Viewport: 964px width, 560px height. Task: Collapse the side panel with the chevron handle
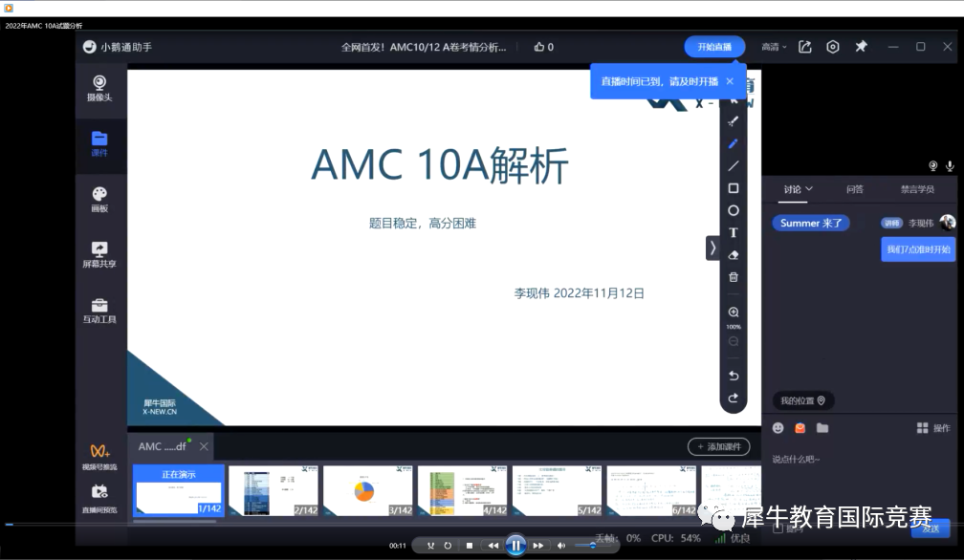[712, 248]
